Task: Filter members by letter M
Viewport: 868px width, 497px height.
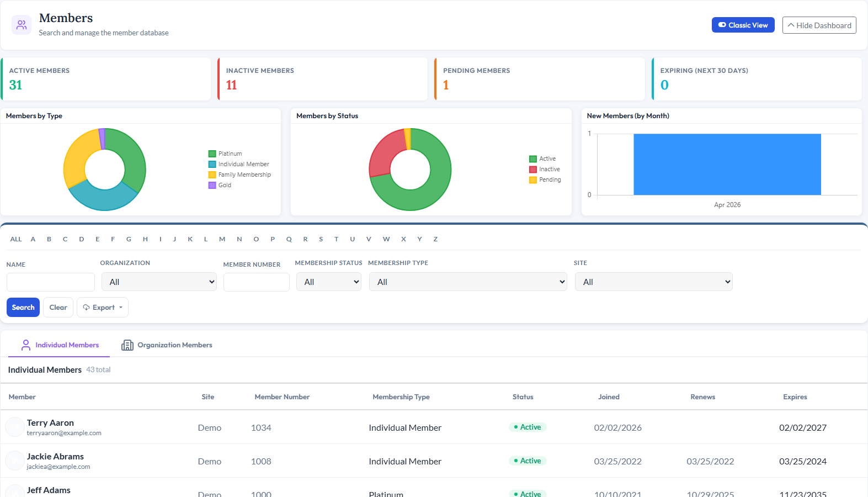Action: tap(222, 239)
